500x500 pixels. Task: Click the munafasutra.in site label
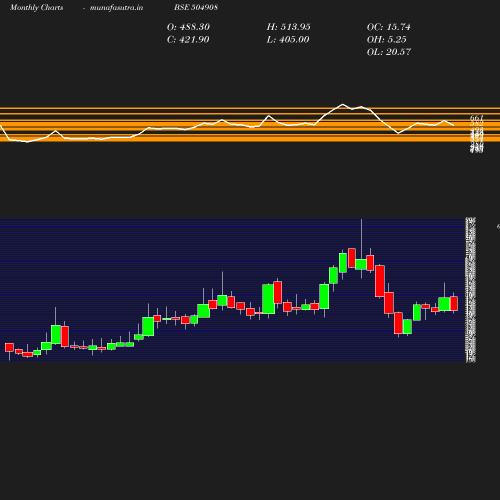click(x=116, y=7)
